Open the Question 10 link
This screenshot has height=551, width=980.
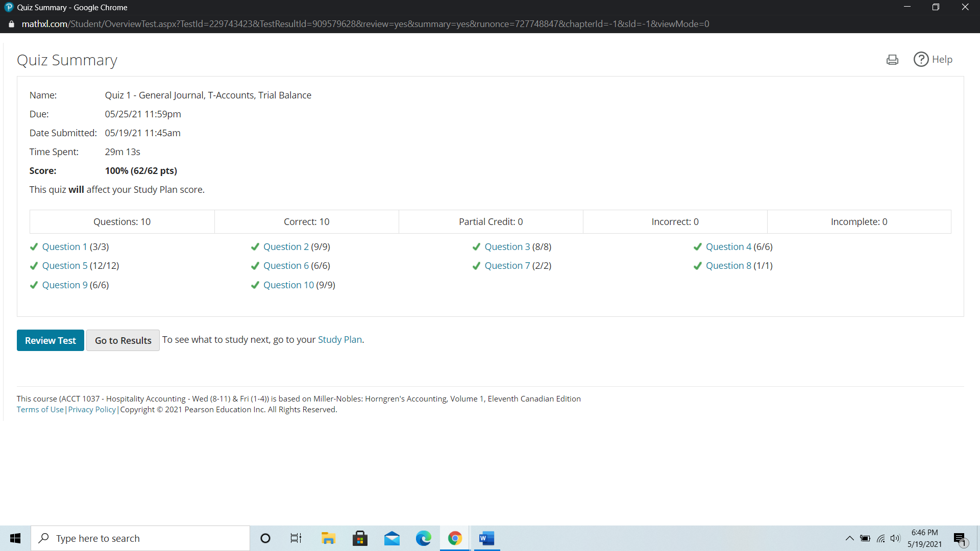click(x=288, y=285)
